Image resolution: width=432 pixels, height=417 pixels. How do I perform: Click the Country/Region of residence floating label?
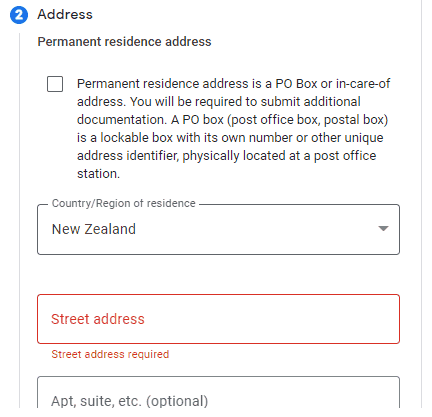pyautogui.click(x=124, y=203)
